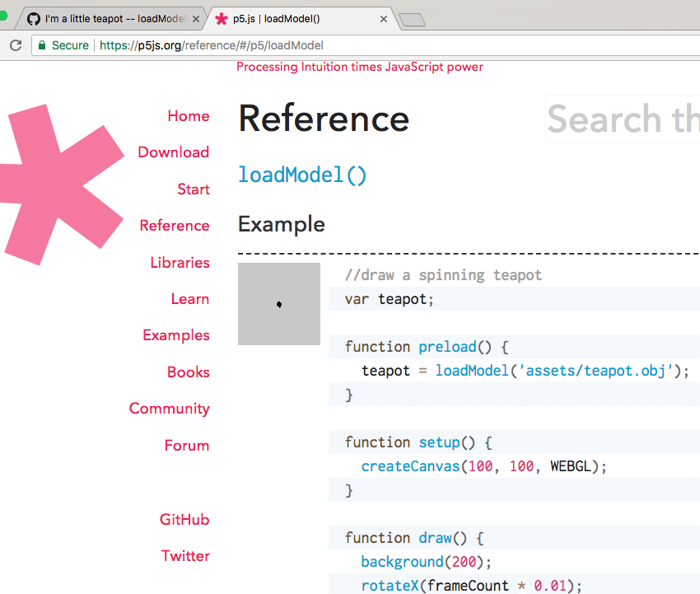Navigate to the Reference sidebar link

(174, 225)
